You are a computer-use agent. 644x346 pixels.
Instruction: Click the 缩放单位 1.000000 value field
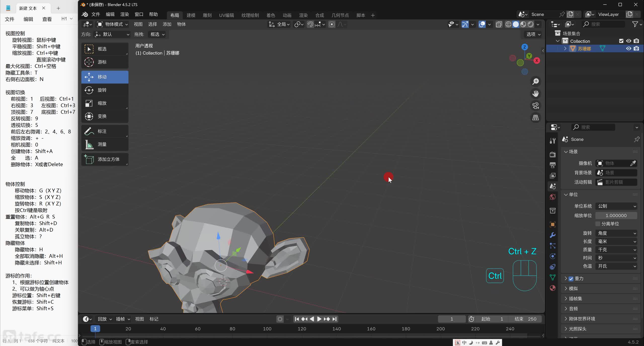(x=616, y=215)
